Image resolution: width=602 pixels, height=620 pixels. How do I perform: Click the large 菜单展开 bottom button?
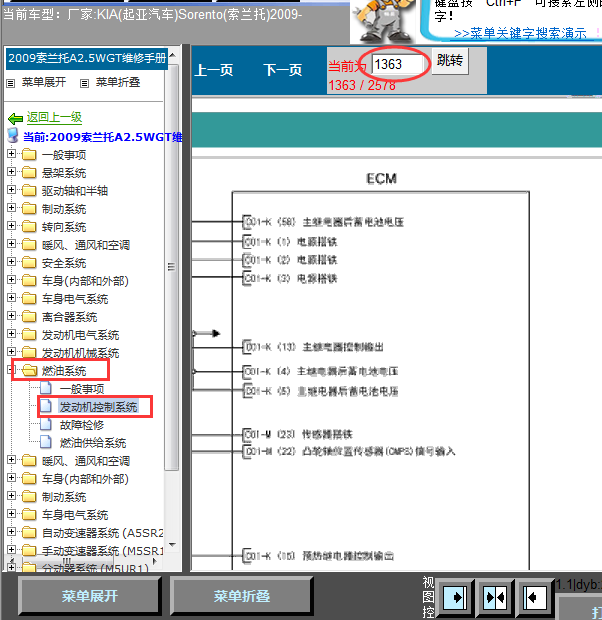(90, 596)
